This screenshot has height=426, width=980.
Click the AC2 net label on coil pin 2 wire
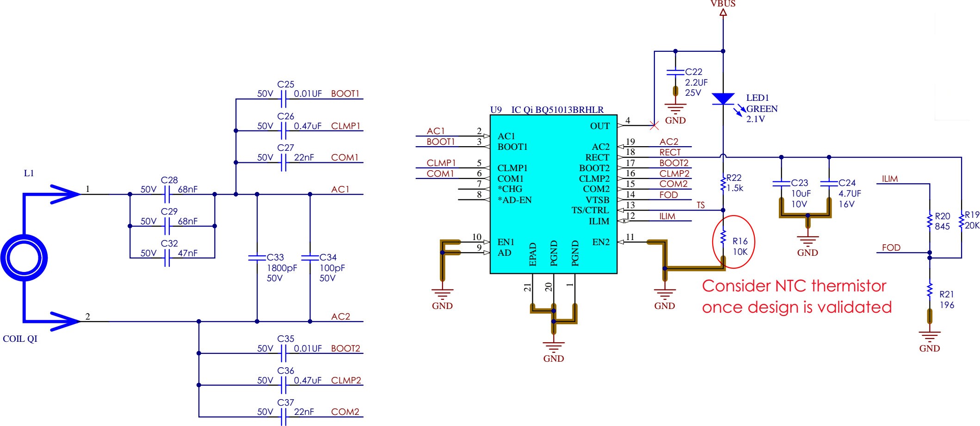tap(340, 316)
